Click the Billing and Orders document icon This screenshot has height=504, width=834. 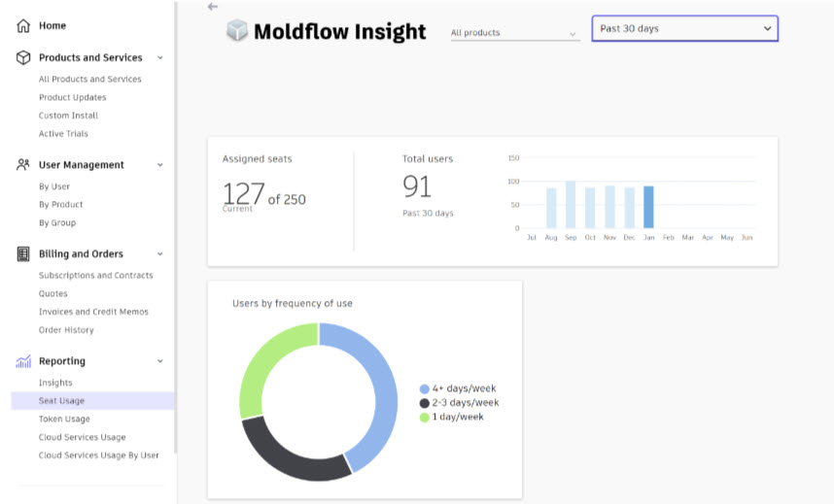pyautogui.click(x=23, y=254)
